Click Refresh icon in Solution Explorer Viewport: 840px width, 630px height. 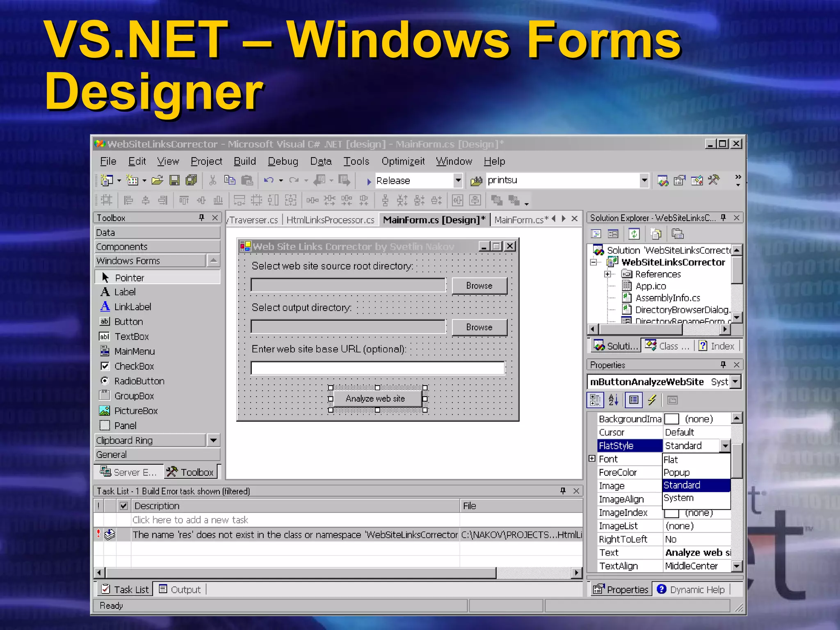(x=634, y=234)
